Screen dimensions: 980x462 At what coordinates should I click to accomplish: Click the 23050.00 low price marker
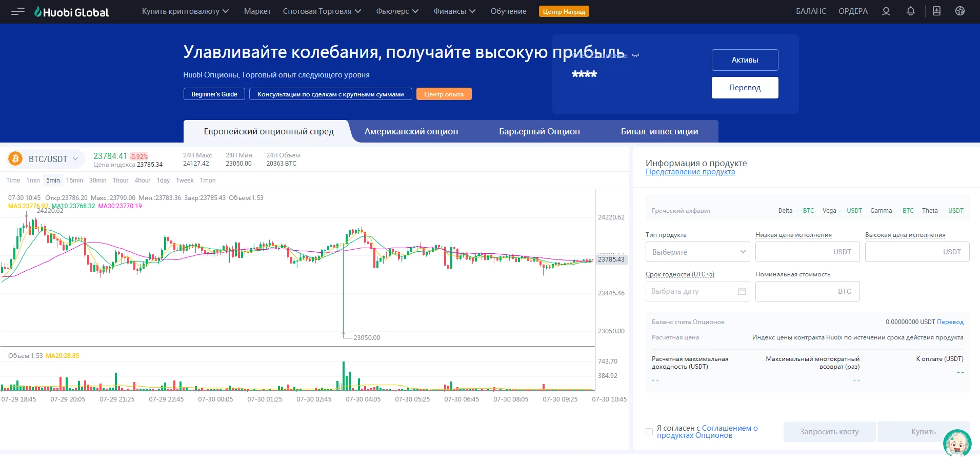[367, 338]
